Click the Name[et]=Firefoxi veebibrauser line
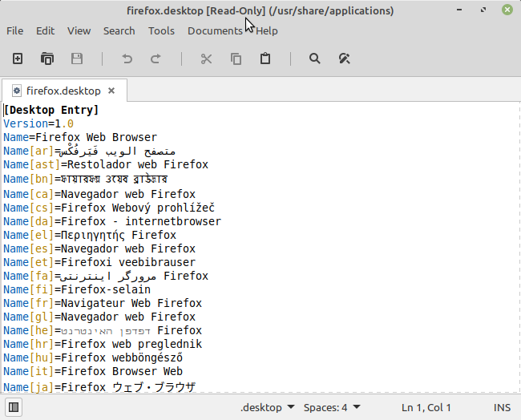The image size is (521, 420). pos(99,262)
